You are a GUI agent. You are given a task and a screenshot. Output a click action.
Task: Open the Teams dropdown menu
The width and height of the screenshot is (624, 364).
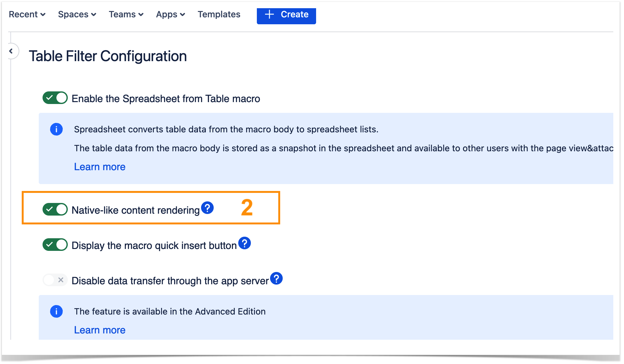click(126, 14)
